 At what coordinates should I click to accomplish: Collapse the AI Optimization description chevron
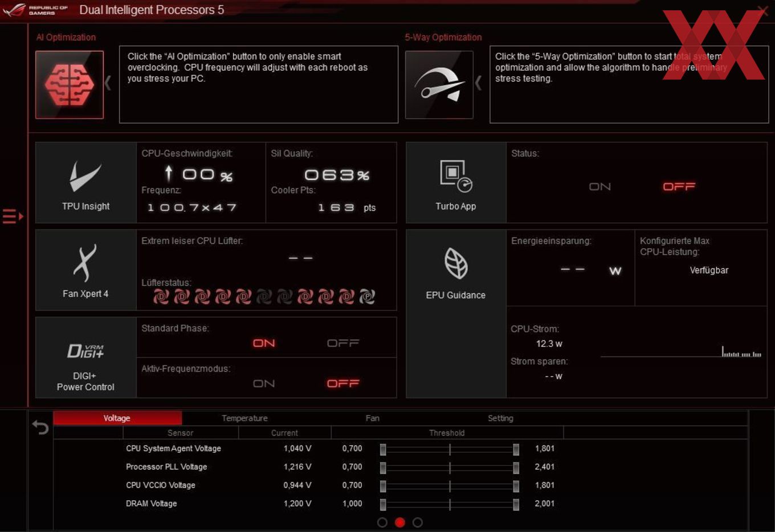pyautogui.click(x=108, y=83)
